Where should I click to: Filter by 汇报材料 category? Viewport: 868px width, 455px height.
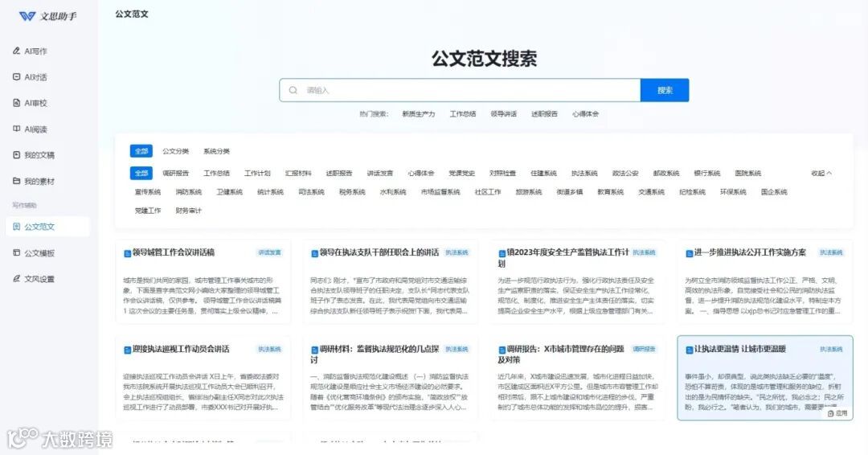pos(298,174)
